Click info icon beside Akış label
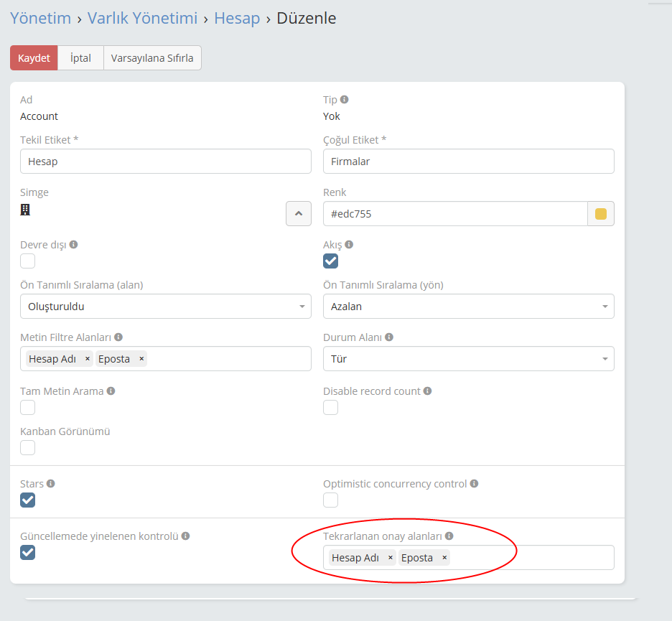The width and height of the screenshot is (672, 621). tap(349, 245)
